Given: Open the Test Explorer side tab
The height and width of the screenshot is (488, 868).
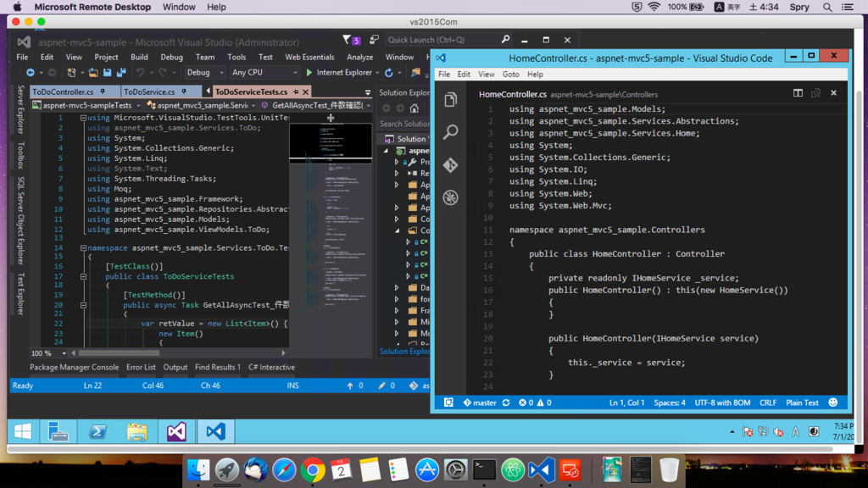Looking at the screenshot, I should tap(20, 294).
